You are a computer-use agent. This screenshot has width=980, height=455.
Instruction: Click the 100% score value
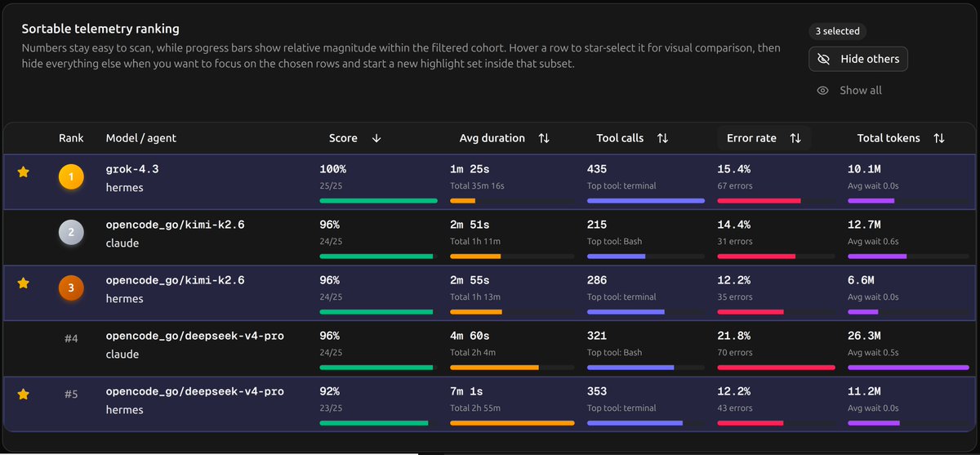pyautogui.click(x=333, y=169)
